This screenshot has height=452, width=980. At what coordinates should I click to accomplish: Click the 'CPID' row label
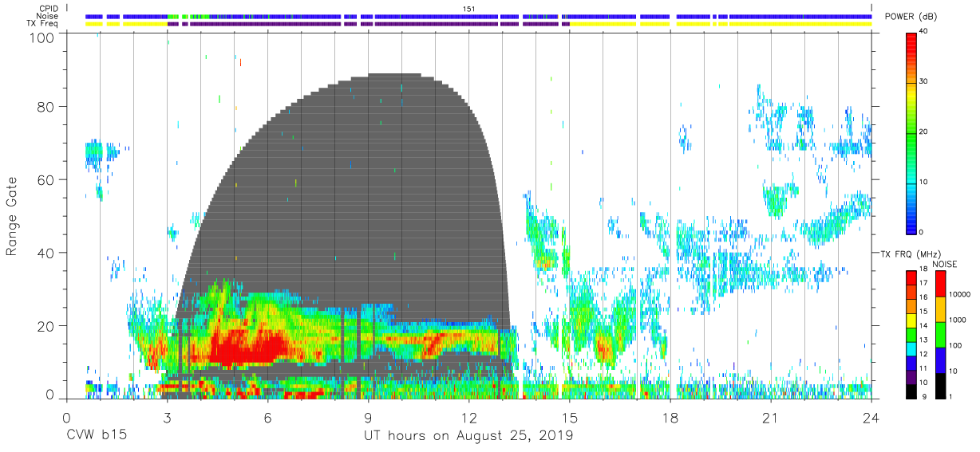[x=49, y=9]
